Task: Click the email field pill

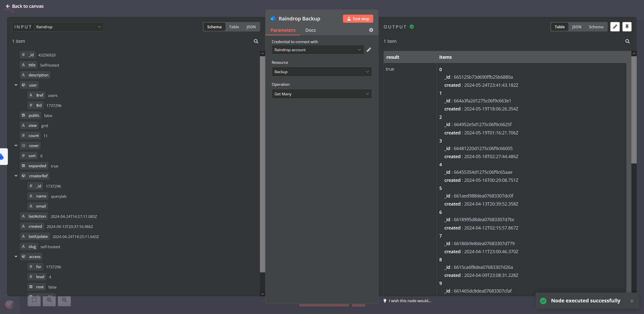Action: click(38, 206)
